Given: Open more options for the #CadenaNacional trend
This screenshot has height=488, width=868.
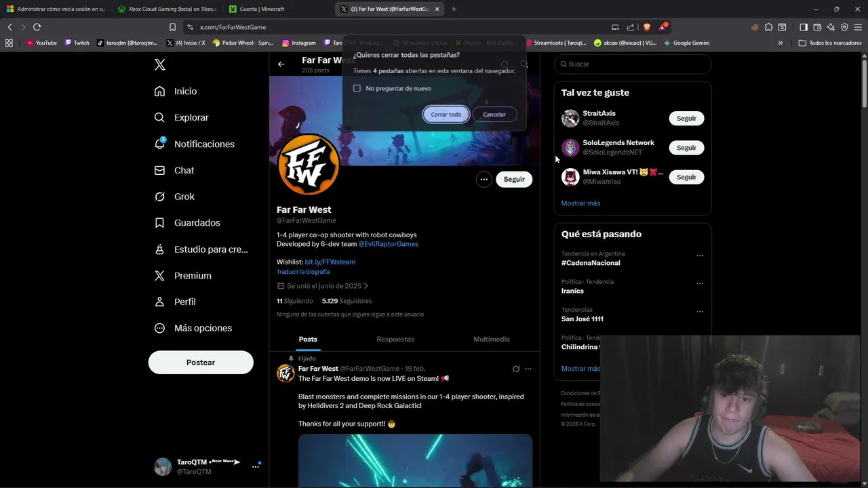Looking at the screenshot, I should pyautogui.click(x=700, y=256).
